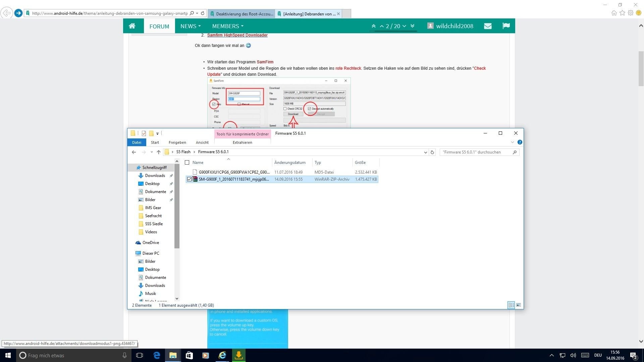This screenshot has width=644, height=362.
Task: Click Explorer up-one-level arrow
Action: click(x=159, y=152)
